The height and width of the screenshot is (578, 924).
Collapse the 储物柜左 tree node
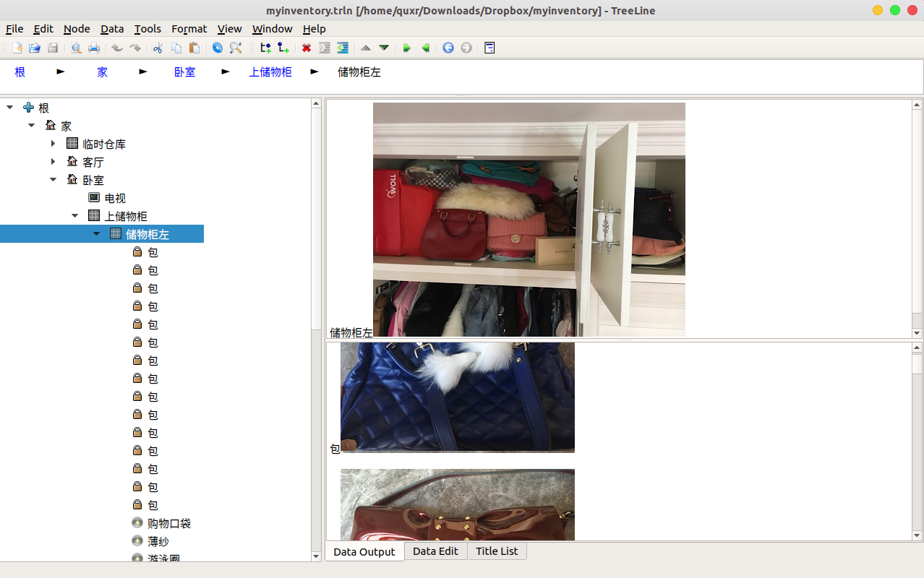[97, 234]
